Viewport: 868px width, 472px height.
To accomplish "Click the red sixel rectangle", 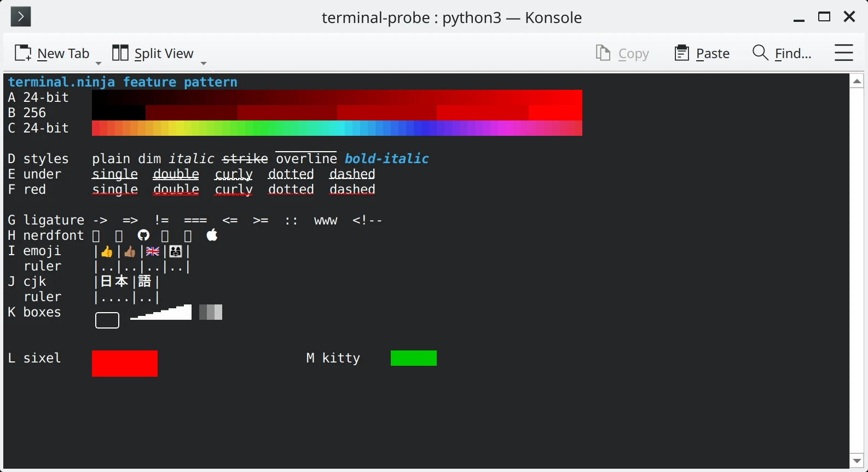I will (x=125, y=364).
